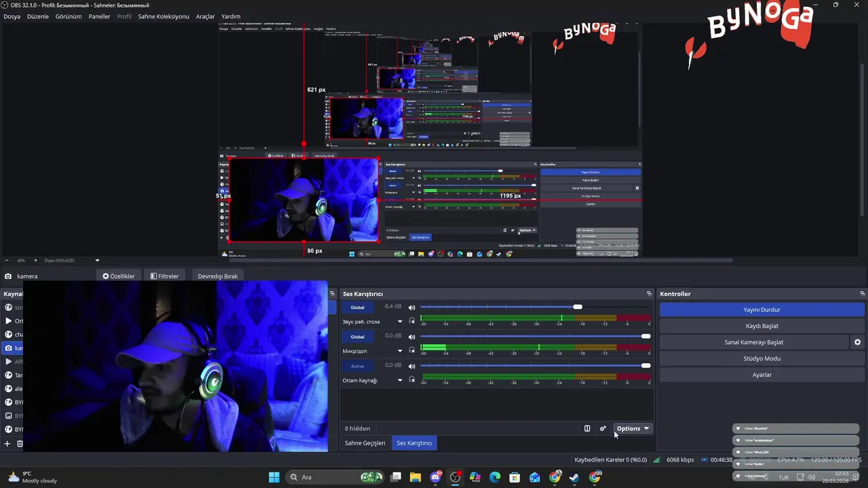
Task: Select the highlighted kamera source row
Action: (x=12, y=348)
